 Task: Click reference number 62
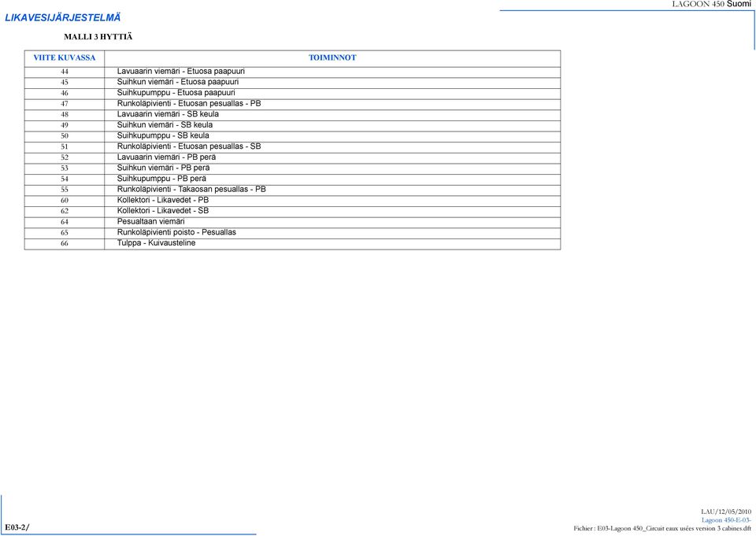(x=65, y=211)
